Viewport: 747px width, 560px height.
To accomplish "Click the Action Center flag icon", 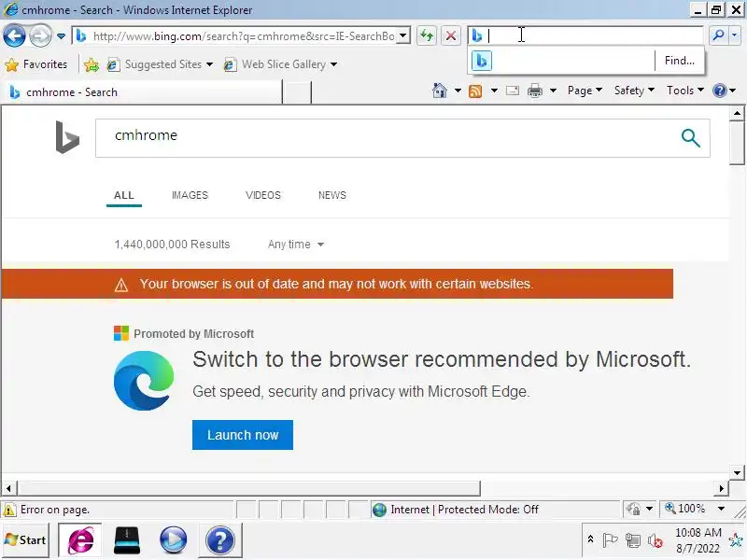I will [x=610, y=540].
